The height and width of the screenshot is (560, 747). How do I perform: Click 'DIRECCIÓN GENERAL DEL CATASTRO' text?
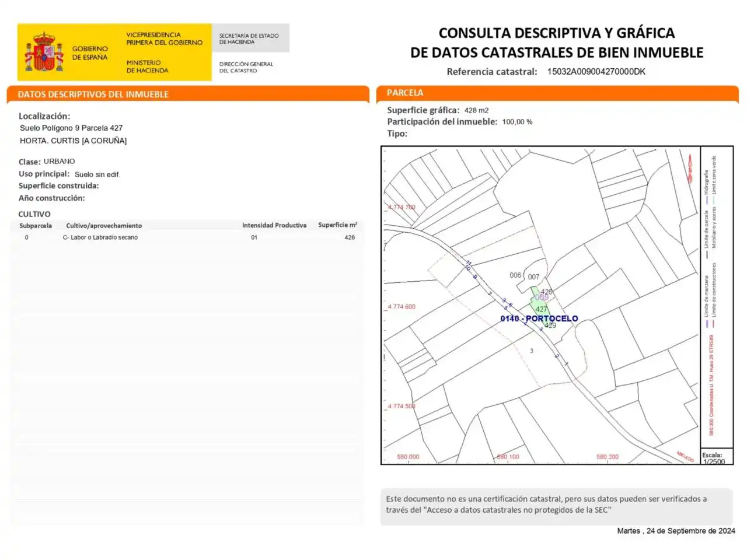[246, 67]
